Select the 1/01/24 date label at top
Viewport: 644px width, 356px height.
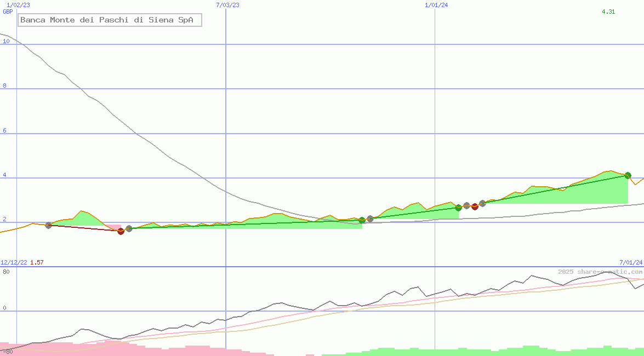coord(436,5)
